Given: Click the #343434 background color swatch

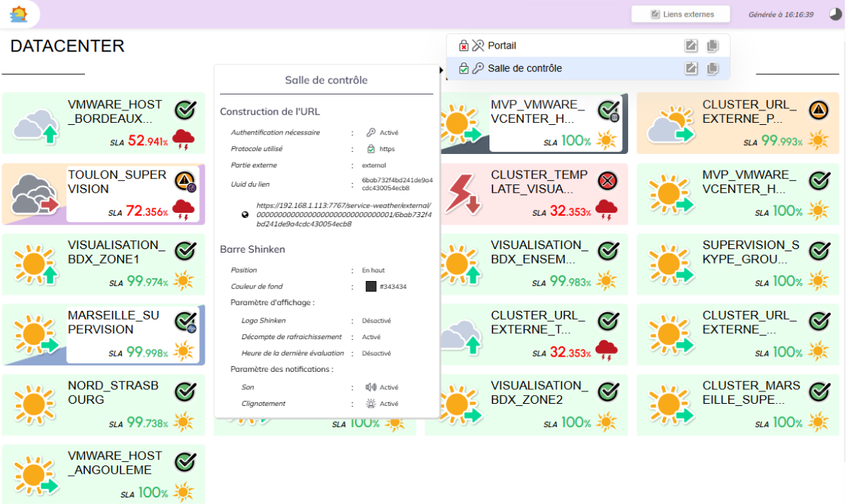Looking at the screenshot, I should tap(371, 287).
